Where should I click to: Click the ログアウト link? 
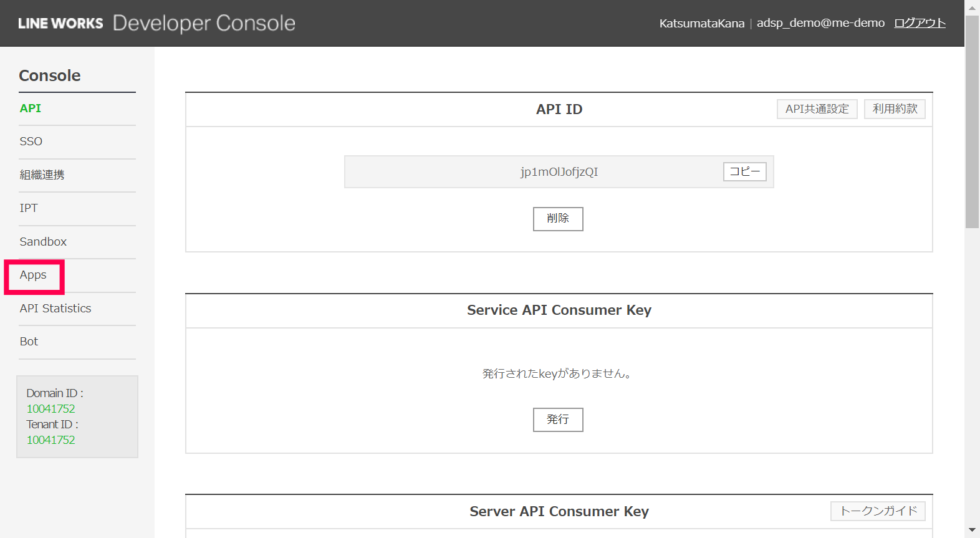920,23
